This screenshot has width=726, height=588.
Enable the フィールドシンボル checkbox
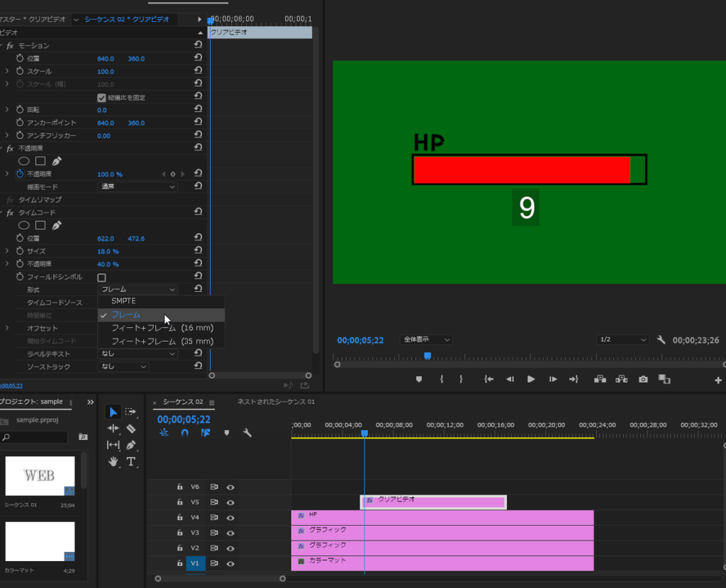click(x=101, y=277)
